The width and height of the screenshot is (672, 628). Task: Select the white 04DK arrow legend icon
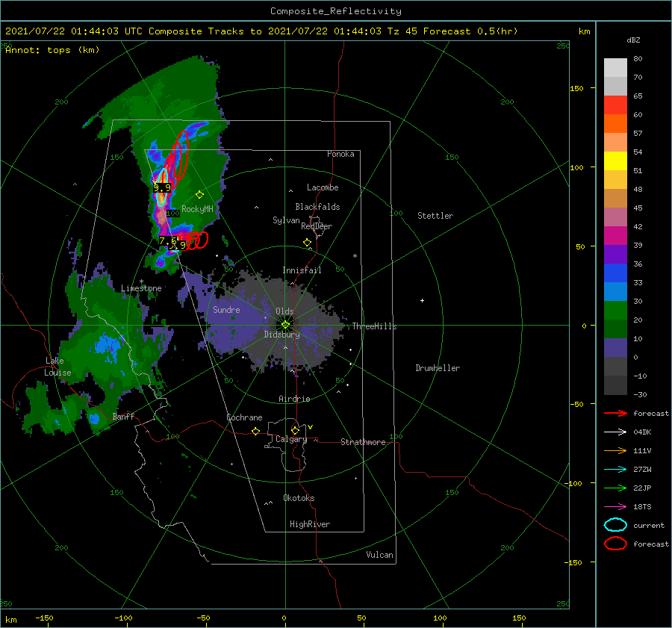coord(615,432)
